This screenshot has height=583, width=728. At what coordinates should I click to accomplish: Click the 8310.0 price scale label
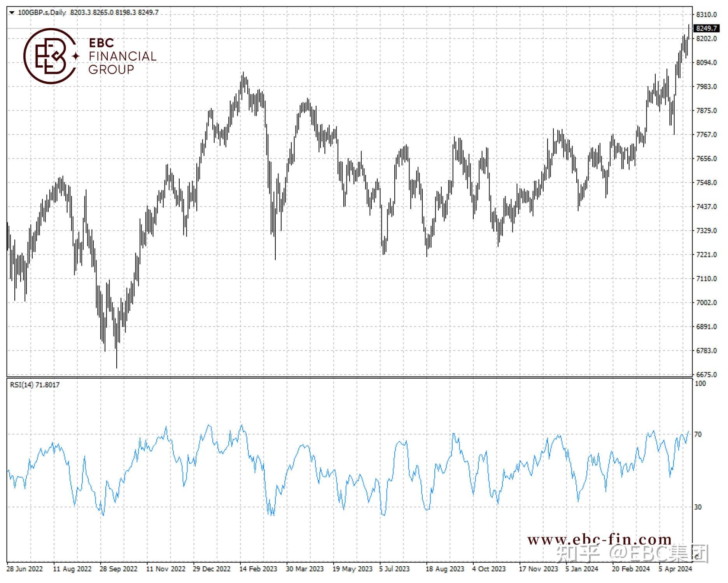[x=707, y=15]
